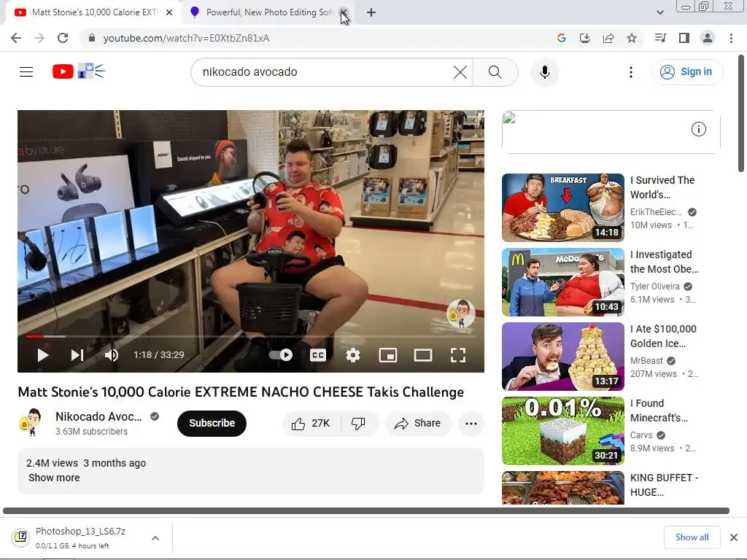Click the Google icon in the address bar
747x560 pixels.
[562, 38]
